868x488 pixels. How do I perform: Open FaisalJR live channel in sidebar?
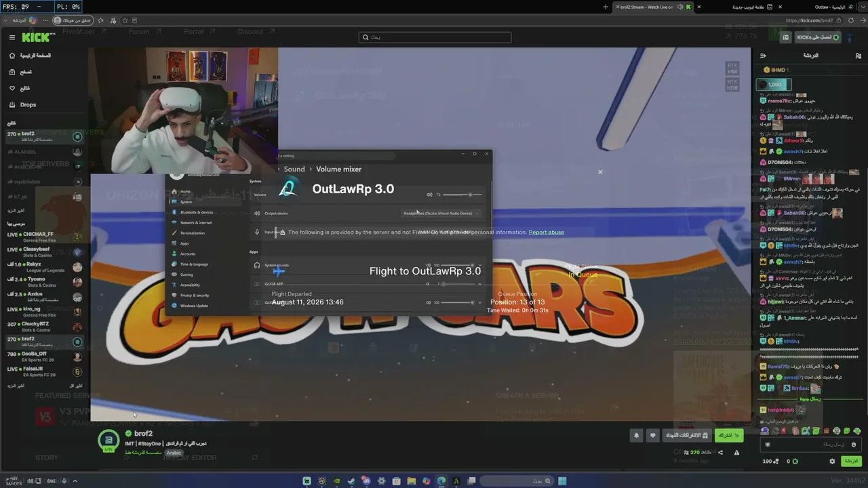pos(45,371)
